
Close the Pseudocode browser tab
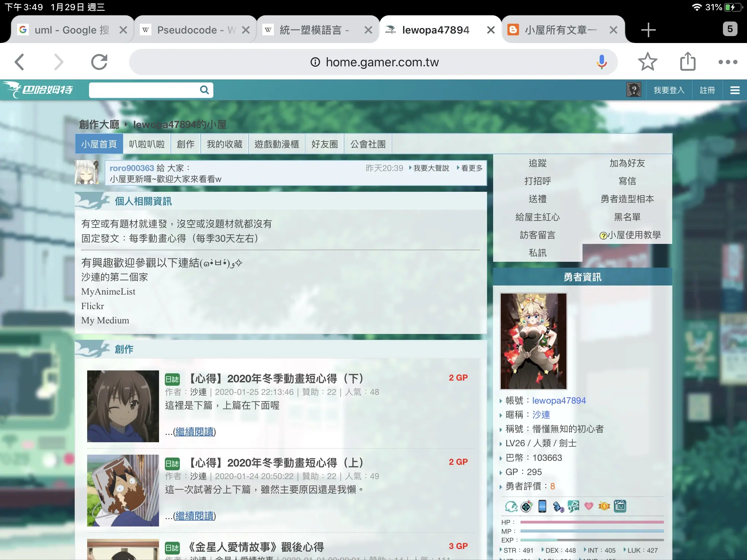coord(246,30)
